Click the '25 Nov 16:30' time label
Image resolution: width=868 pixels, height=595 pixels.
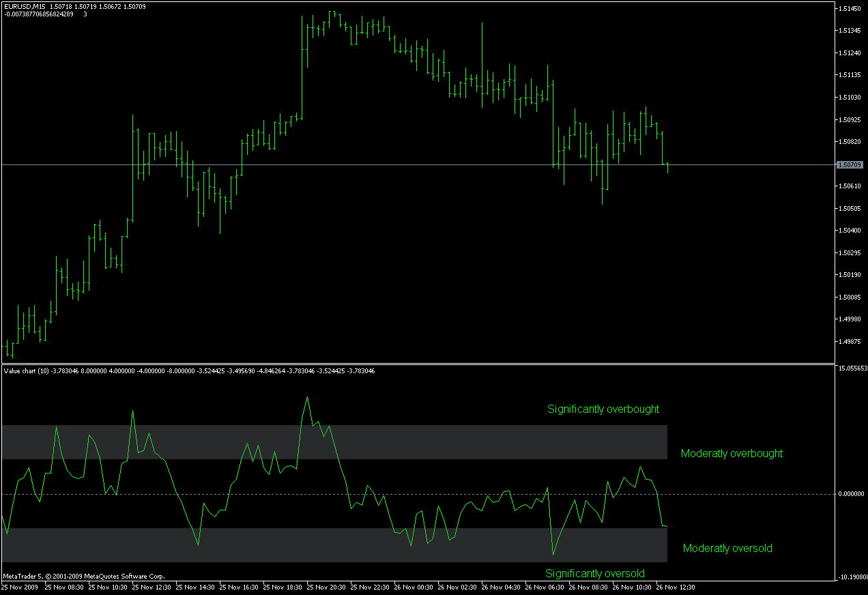pos(240,587)
